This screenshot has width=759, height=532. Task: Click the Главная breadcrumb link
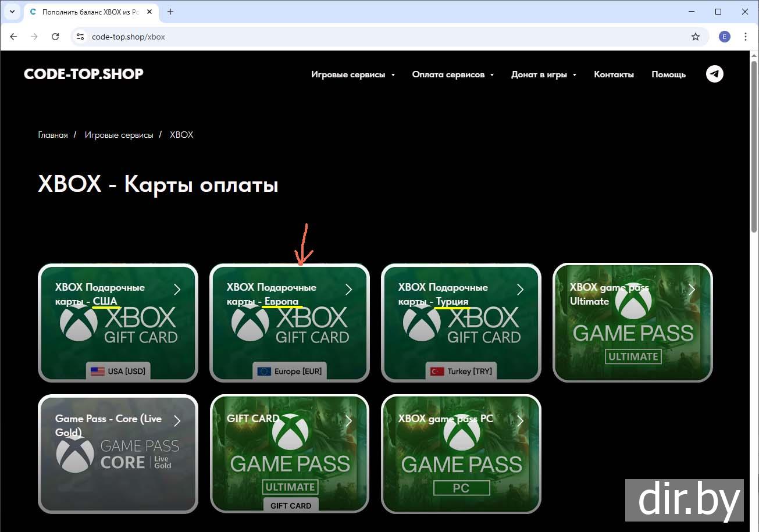53,135
